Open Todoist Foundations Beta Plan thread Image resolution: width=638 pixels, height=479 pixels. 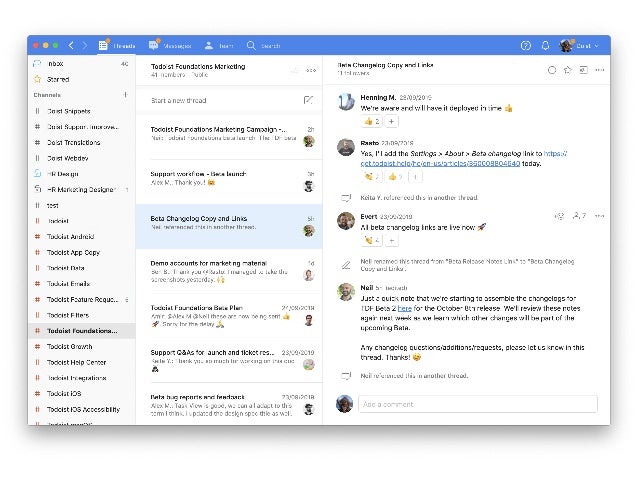point(229,316)
